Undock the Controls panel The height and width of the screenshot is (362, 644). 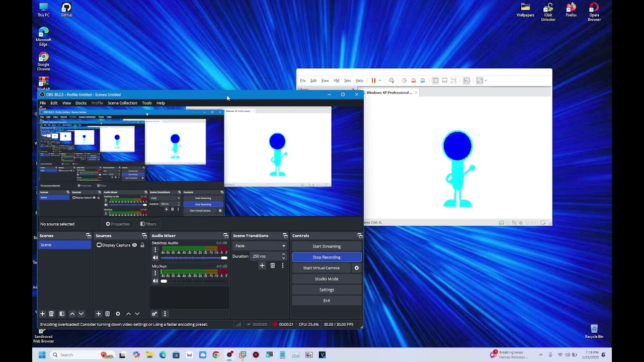pos(360,236)
